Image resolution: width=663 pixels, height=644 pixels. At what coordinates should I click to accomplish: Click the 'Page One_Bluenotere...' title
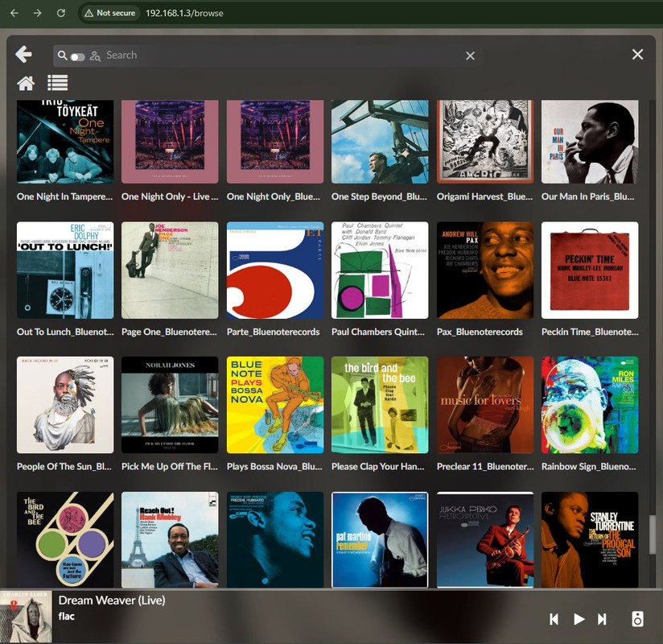point(169,332)
